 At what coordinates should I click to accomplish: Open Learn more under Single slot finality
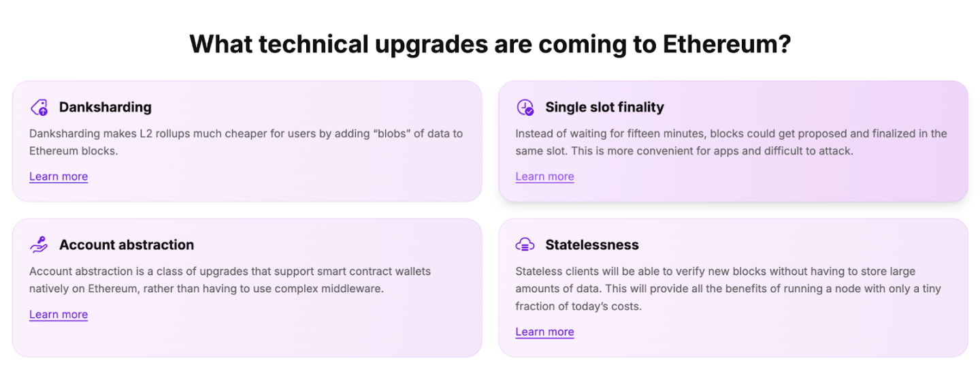[x=544, y=176]
